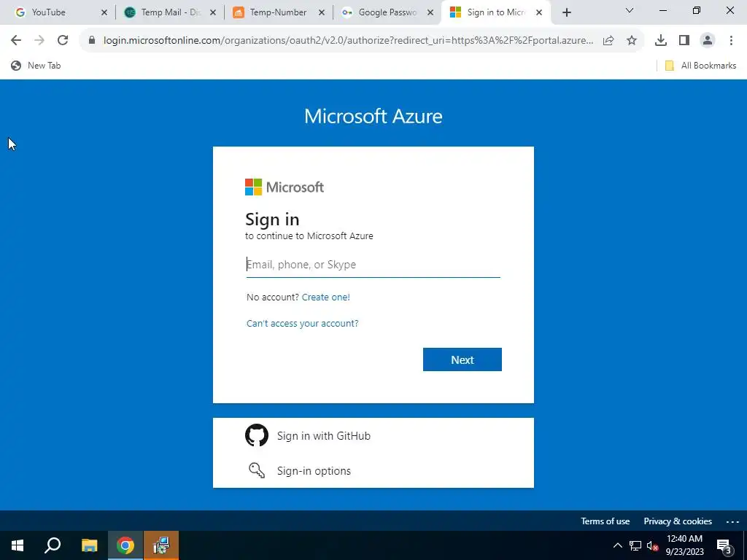Close the Google Password tab

(430, 13)
